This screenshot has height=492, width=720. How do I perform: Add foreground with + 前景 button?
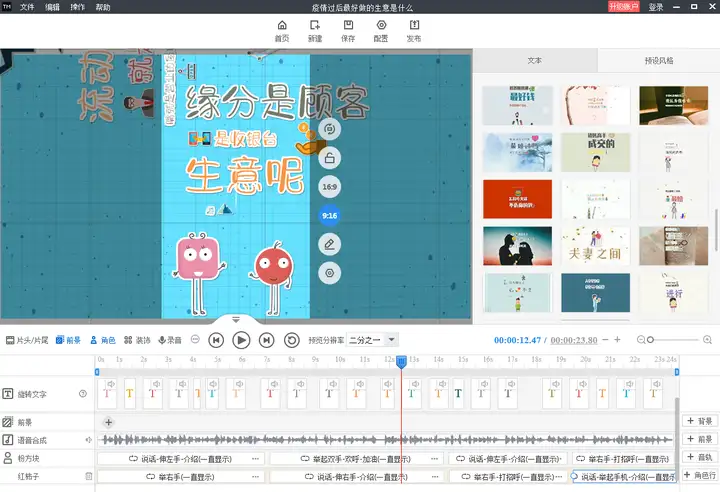coord(699,439)
